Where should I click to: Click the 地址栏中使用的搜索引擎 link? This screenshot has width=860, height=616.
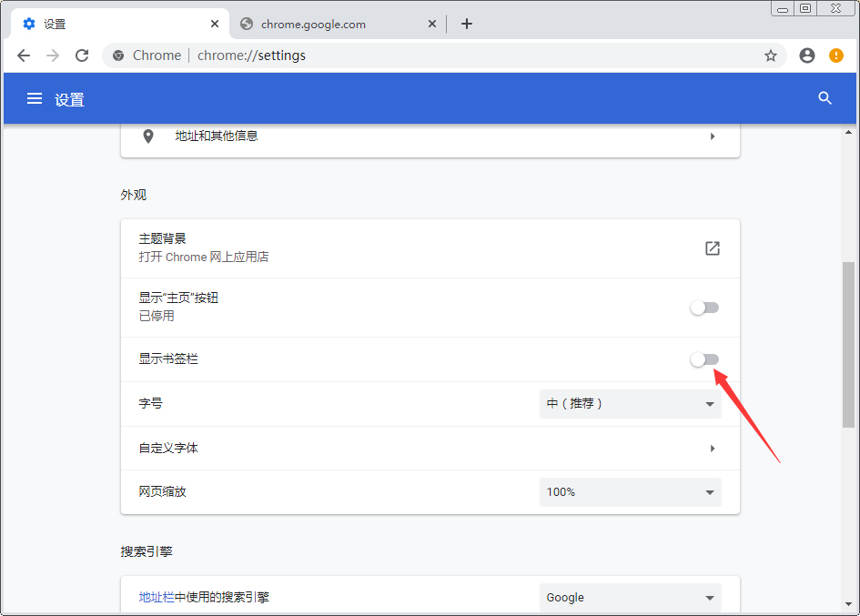(204, 597)
